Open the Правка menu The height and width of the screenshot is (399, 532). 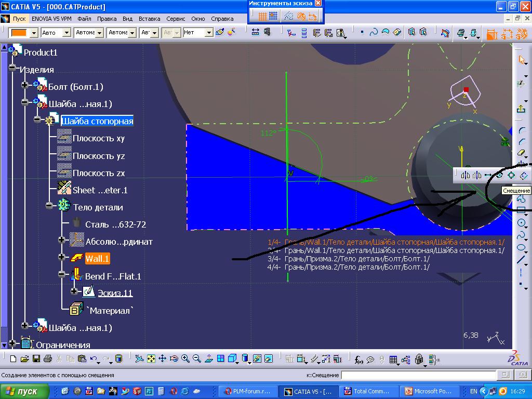[107, 19]
